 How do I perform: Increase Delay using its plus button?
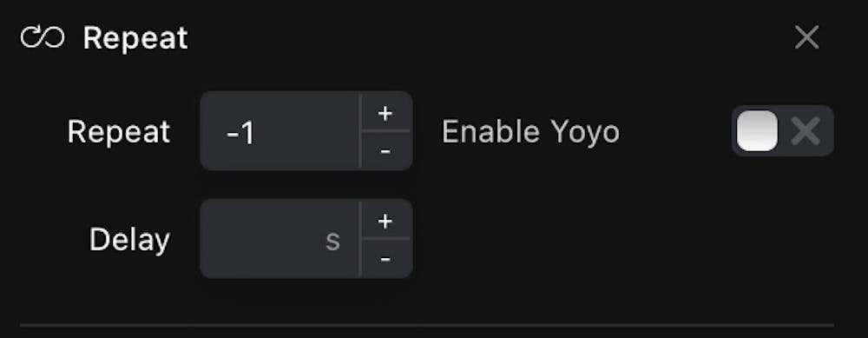tap(385, 221)
